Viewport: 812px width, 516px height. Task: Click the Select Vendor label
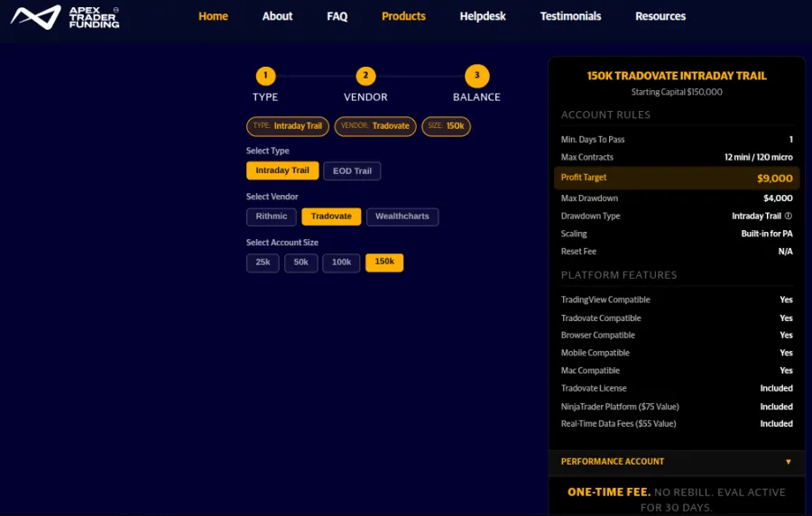pyautogui.click(x=272, y=197)
